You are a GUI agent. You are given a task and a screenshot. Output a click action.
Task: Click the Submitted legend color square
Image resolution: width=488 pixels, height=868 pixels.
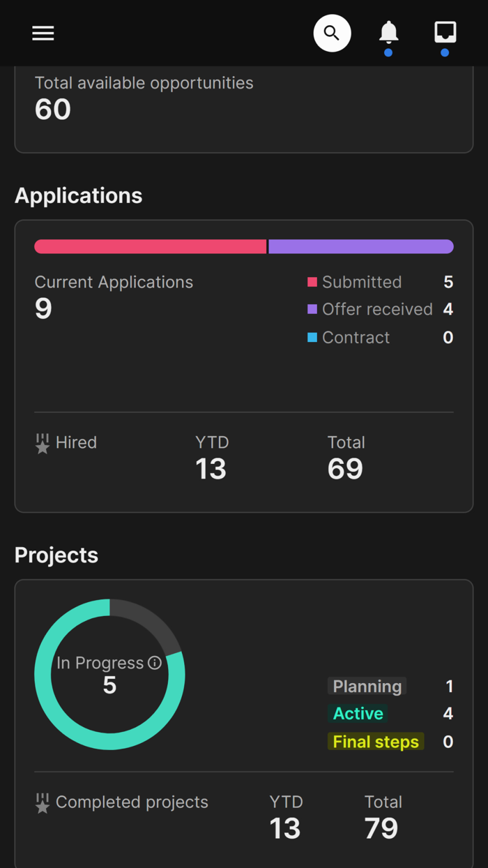tap(312, 282)
